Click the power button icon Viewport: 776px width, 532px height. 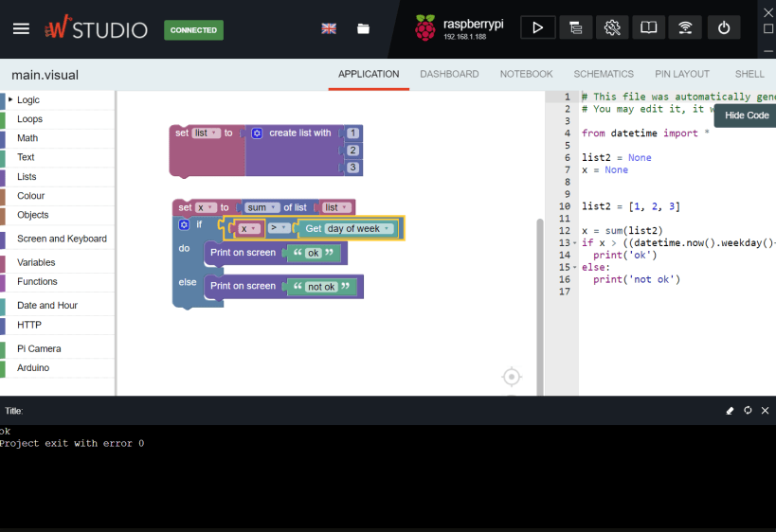(x=724, y=27)
